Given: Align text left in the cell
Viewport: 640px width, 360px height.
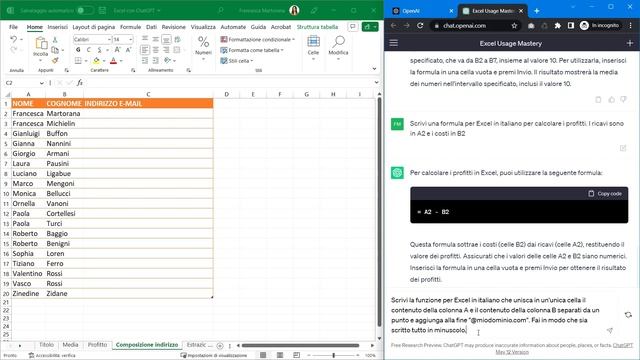Looking at the screenshot, I should tap(145, 50).
